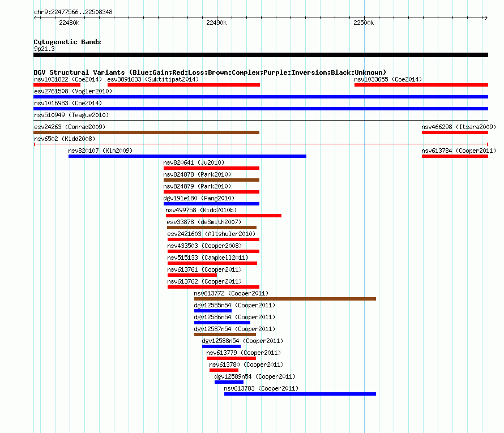Click the esv33878 (deSmith2007) label

204,222
